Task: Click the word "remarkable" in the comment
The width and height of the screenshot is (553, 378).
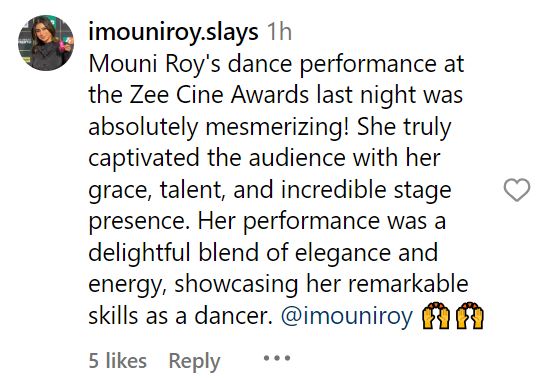Action: [408, 284]
